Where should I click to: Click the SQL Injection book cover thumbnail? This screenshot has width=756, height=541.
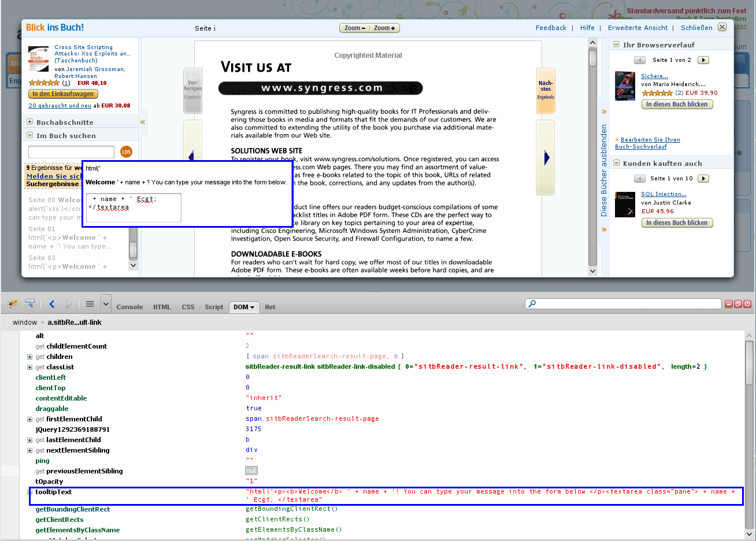(x=625, y=205)
